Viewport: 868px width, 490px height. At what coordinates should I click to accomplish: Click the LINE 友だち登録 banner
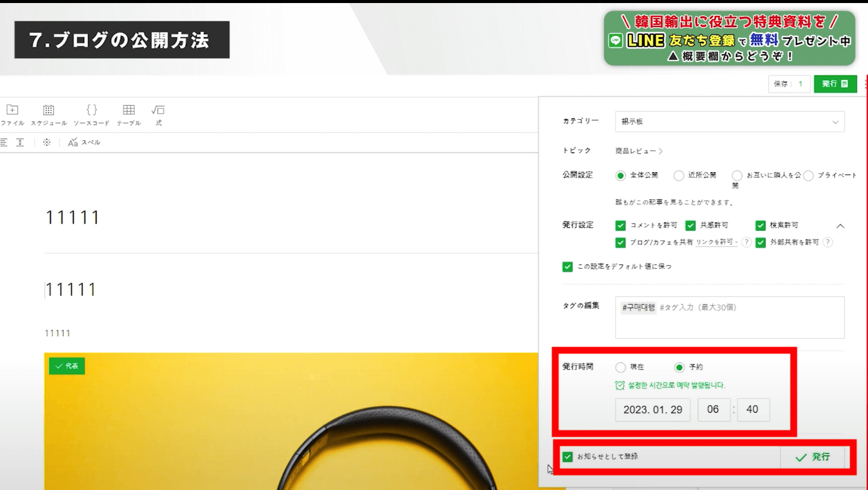pos(729,39)
